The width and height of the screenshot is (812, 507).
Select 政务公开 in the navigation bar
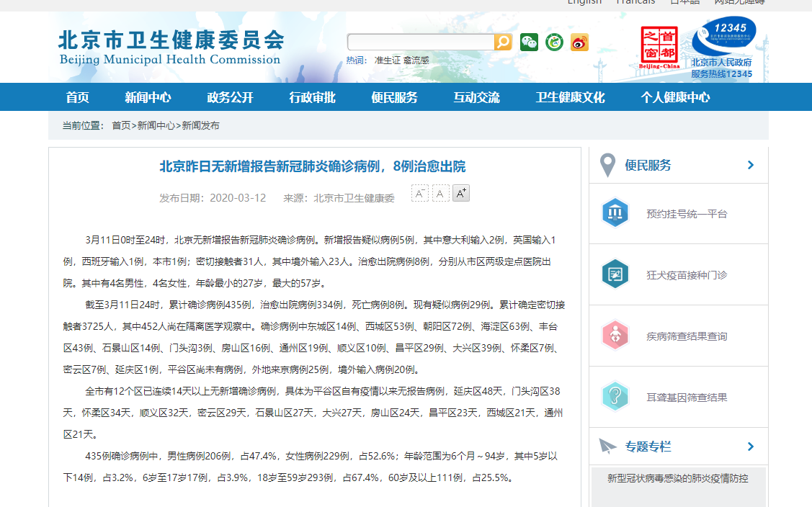click(x=230, y=97)
